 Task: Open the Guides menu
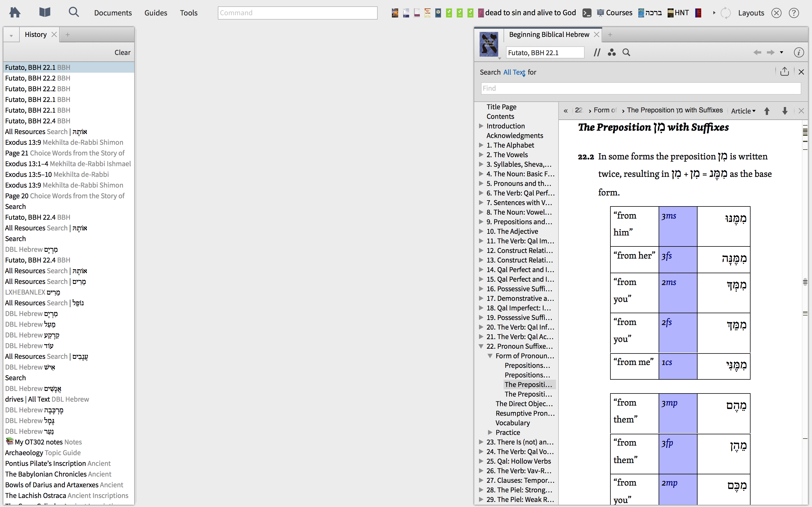tap(156, 13)
